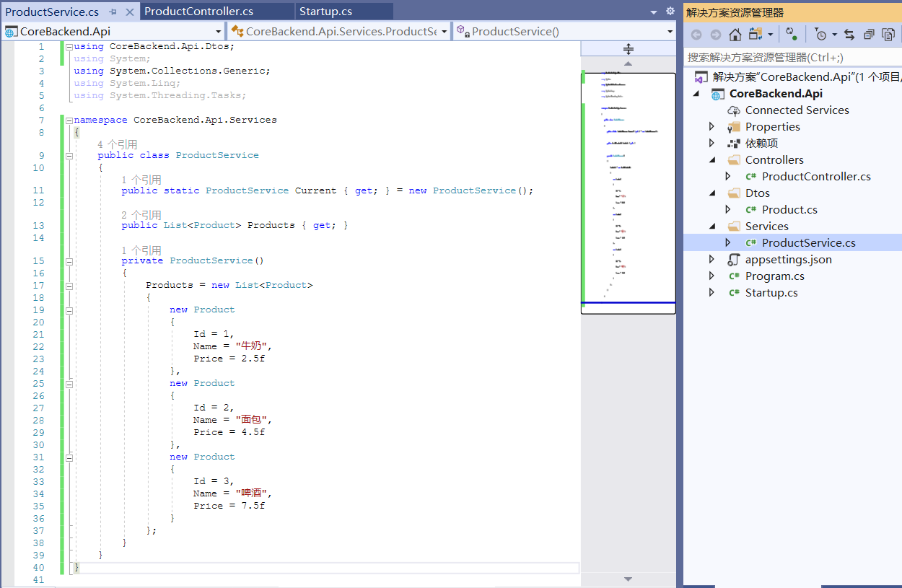Click the Home icon in Solution Explorer toolbar
This screenshot has width=902, height=588.
coord(735,34)
